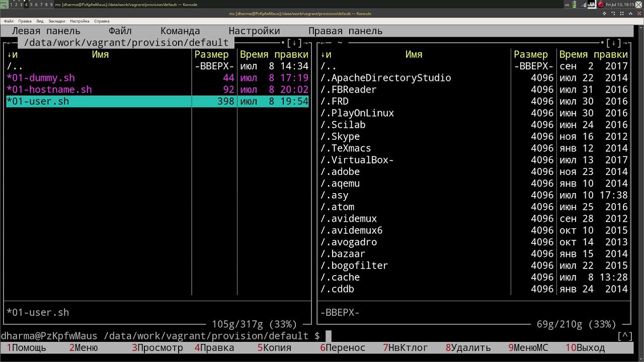This screenshot has width=644, height=362.
Task: Toggle sort order in left panel header
Action: [x=12, y=54]
